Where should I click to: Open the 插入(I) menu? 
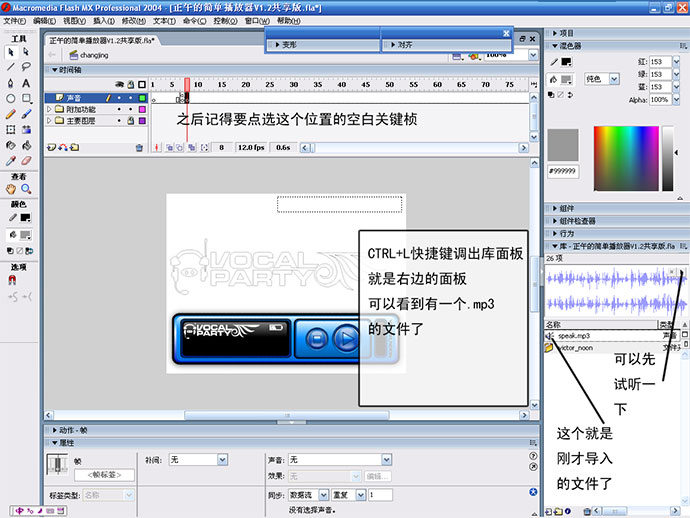tap(104, 21)
